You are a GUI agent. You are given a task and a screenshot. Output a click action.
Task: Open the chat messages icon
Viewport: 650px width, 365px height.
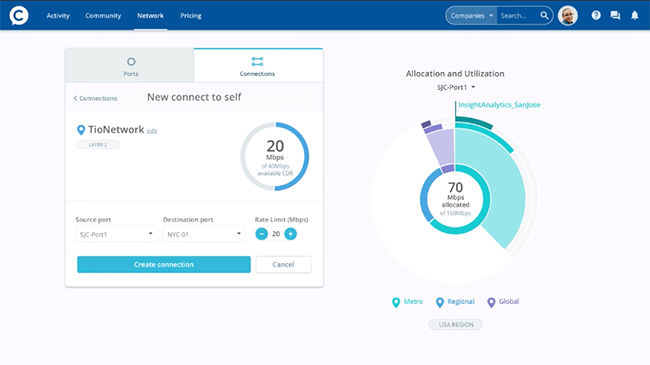coord(615,15)
